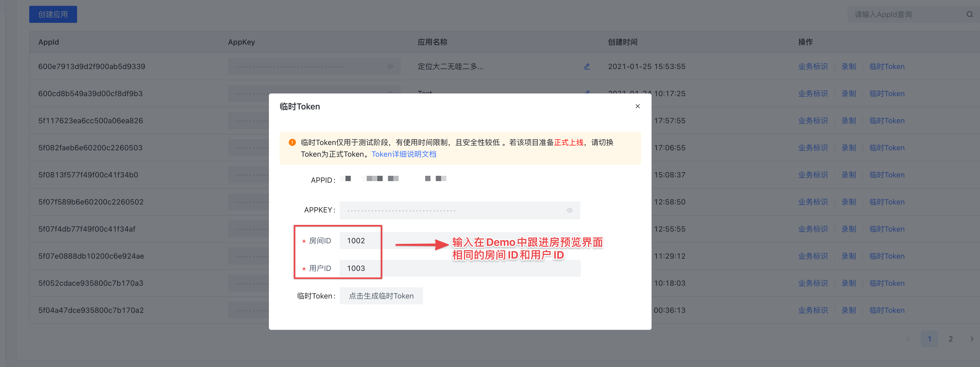Image resolution: width=980 pixels, height=367 pixels.
Task: Open 业务标识 for 600cd8b549a39d00cf8df9b3
Action: coord(813,93)
